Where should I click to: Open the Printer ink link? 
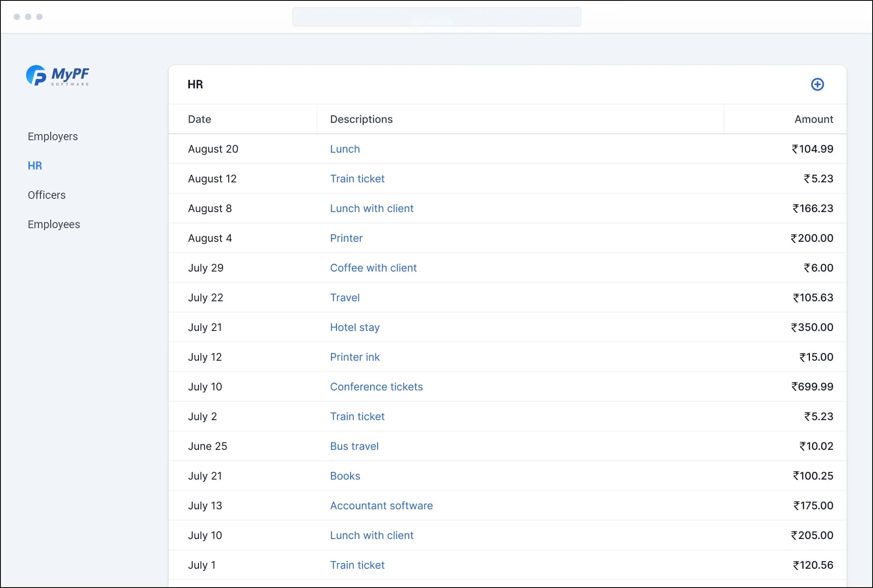coord(355,357)
